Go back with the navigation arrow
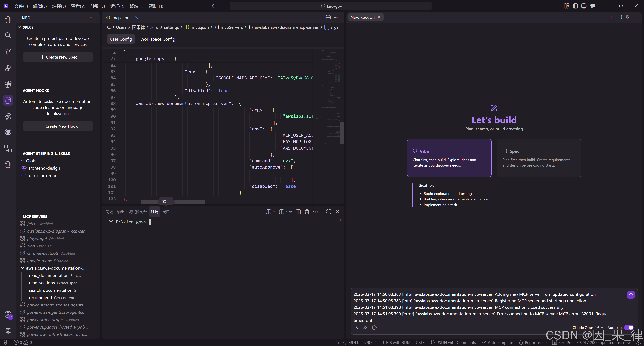Viewport: 644px width, 346px height. pos(214,6)
